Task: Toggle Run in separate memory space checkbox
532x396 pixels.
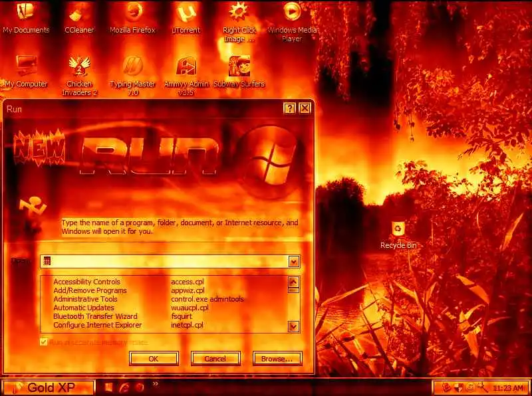Action: pyautogui.click(x=43, y=342)
